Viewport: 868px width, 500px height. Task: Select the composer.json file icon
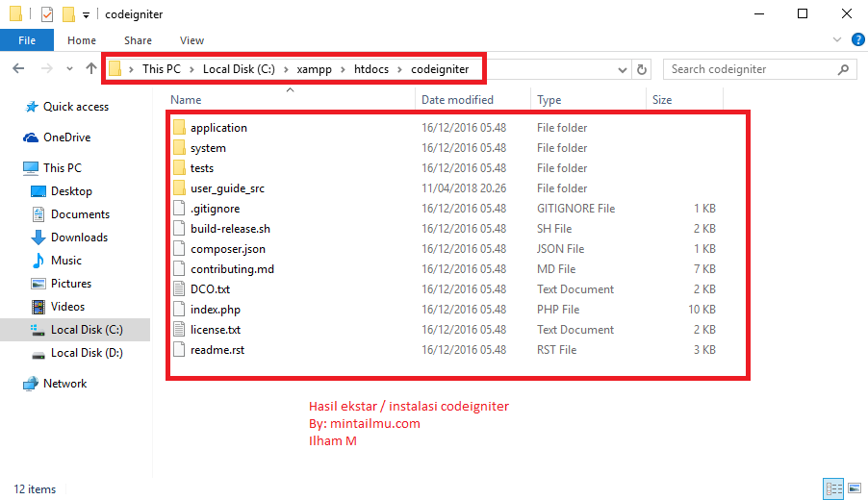click(179, 248)
